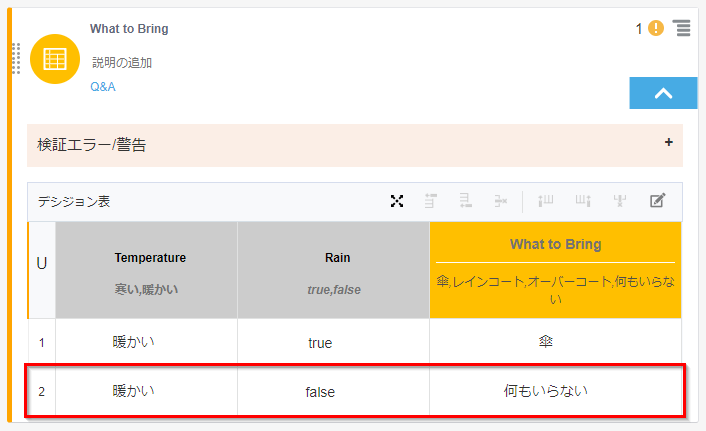Click 説明の追加 to add description
Image resolution: width=706 pixels, height=431 pixels.
pyautogui.click(x=122, y=63)
